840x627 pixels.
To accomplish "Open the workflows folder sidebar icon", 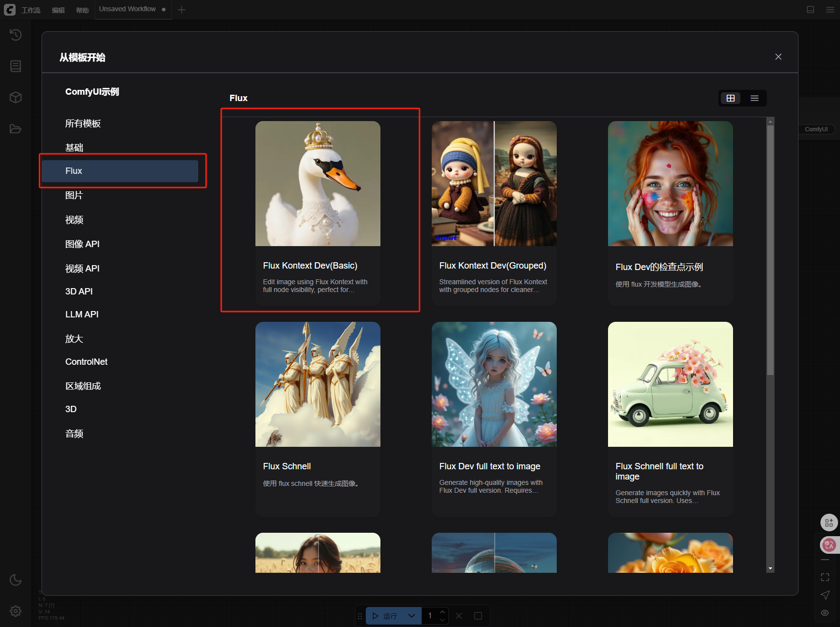I will coord(16,129).
